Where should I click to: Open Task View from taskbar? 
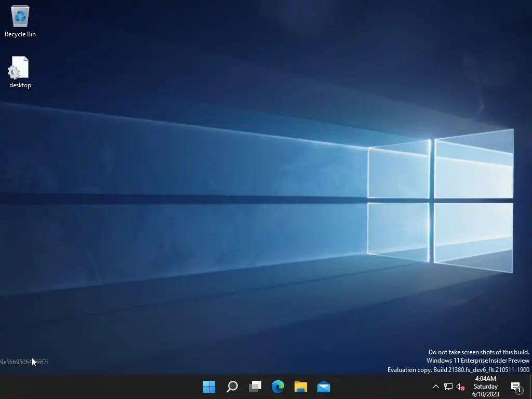click(255, 387)
